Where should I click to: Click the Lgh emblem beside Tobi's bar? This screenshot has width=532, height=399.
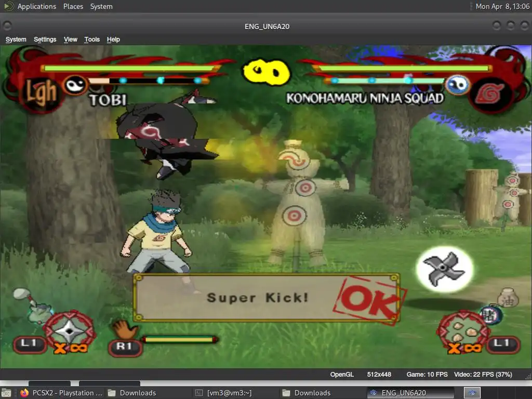point(42,92)
